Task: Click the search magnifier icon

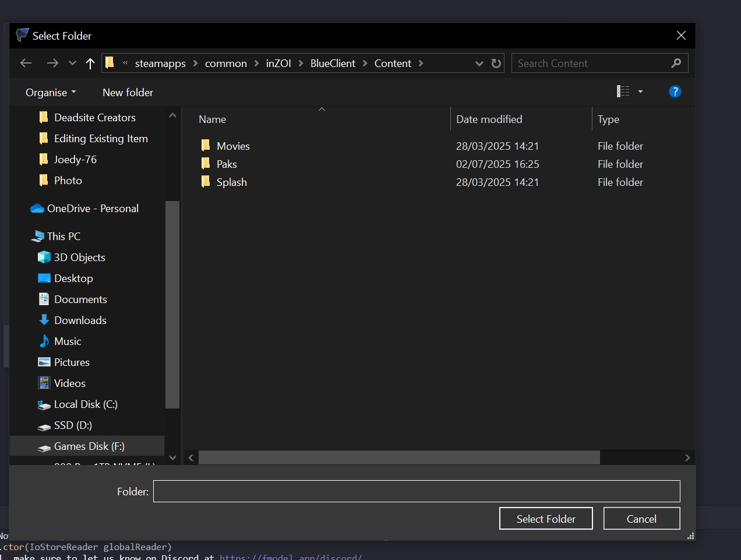Action: coord(676,63)
